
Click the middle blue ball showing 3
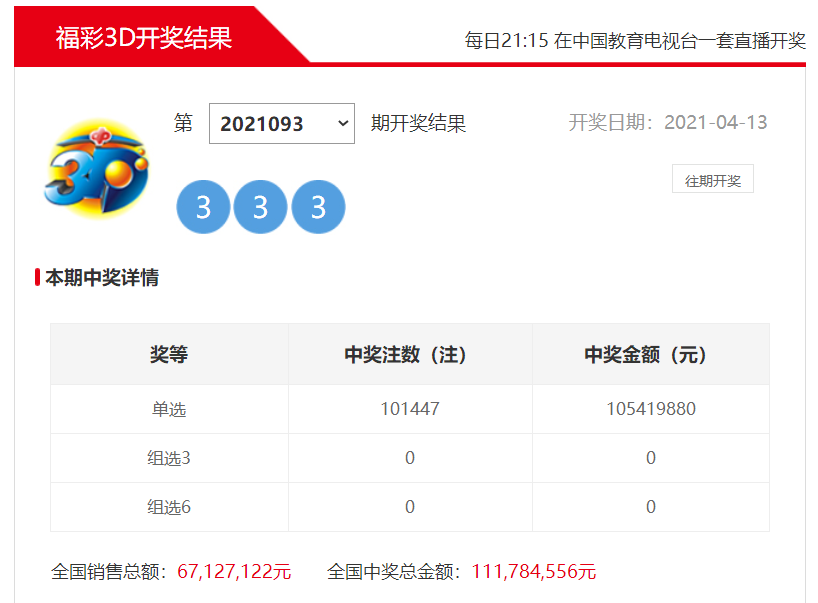pos(260,207)
